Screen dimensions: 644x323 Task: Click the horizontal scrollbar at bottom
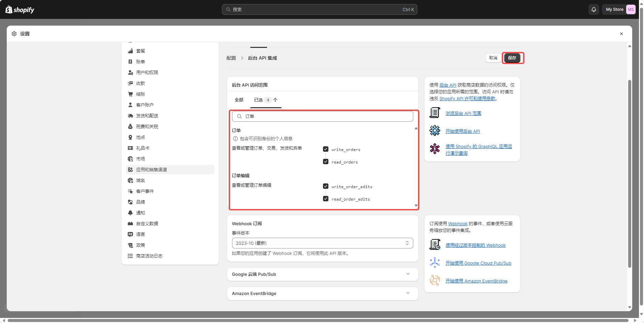click(x=318, y=320)
